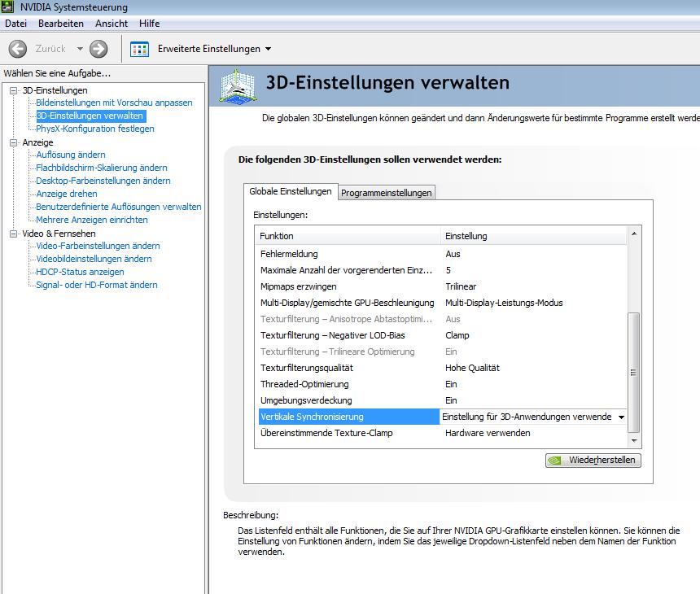Open Auflösung ändern page
Image resolution: width=700 pixels, height=594 pixels.
point(71,155)
